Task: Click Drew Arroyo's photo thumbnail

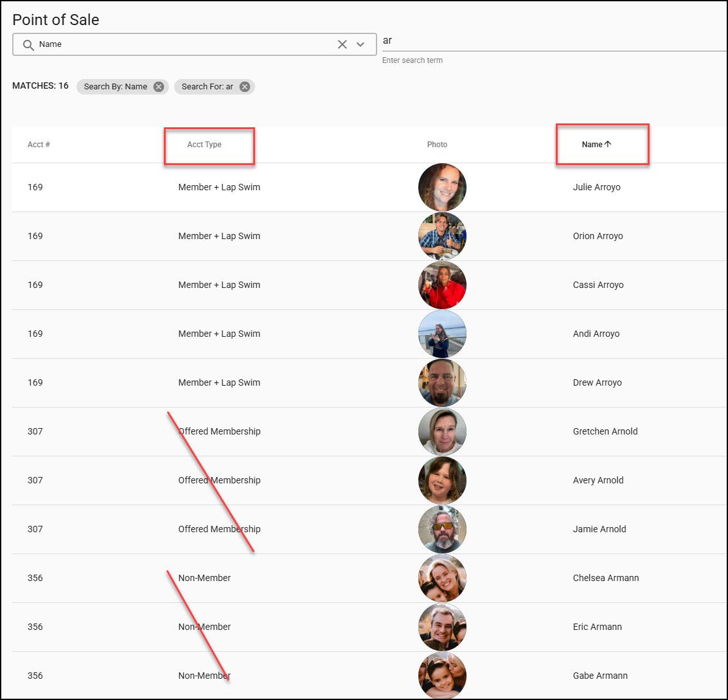Action: [x=442, y=383]
